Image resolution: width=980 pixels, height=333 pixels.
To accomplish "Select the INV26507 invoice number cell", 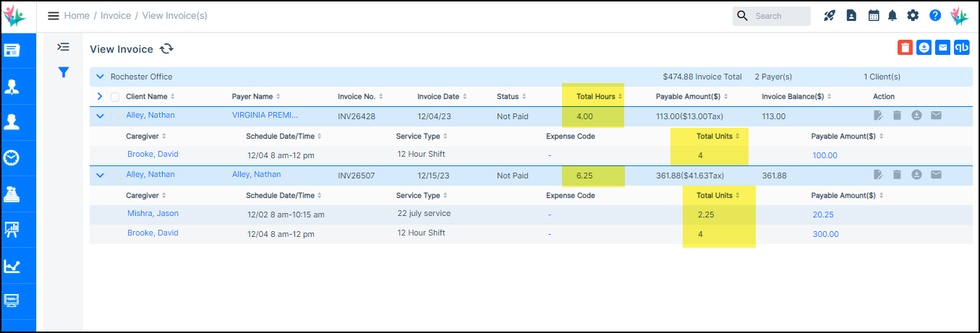I will 356,176.
